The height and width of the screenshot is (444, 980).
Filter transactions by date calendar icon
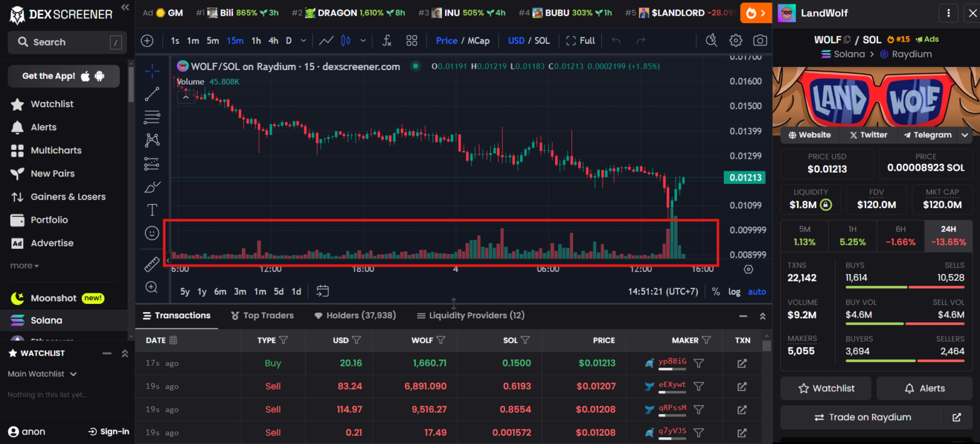[173, 340]
